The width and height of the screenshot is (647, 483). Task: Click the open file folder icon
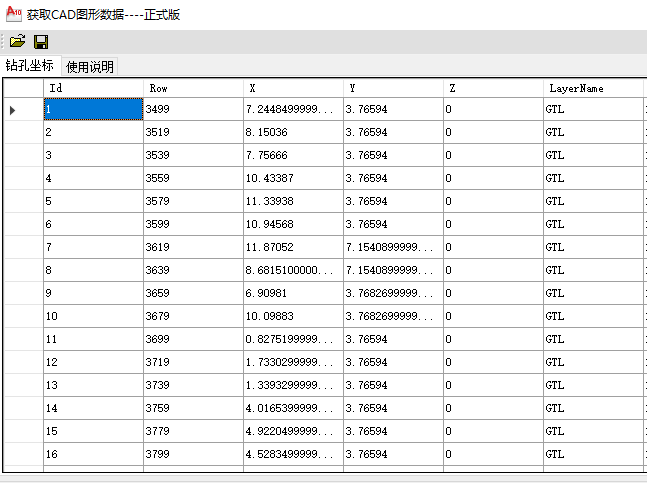[x=17, y=41]
